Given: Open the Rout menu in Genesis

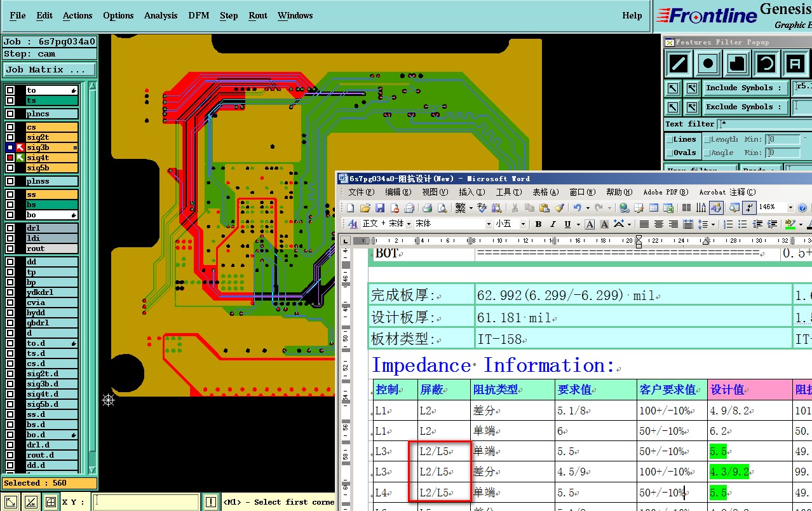Looking at the screenshot, I should pyautogui.click(x=258, y=15).
